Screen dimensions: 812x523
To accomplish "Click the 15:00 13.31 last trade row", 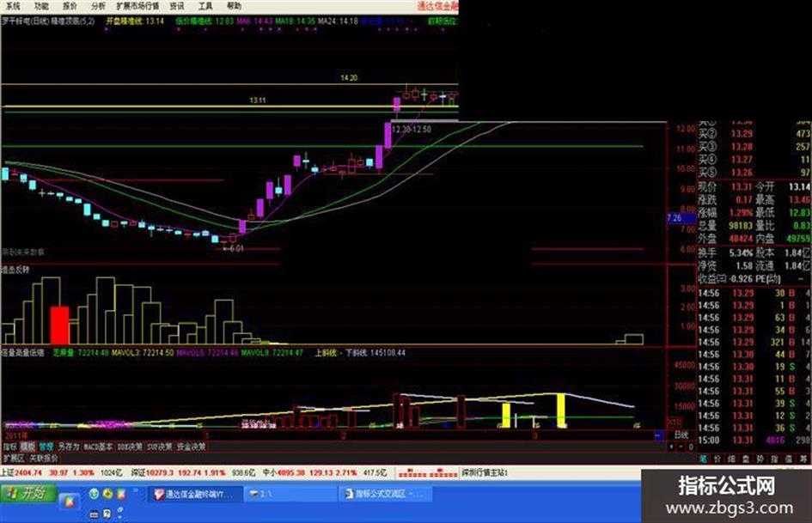I will click(x=754, y=441).
